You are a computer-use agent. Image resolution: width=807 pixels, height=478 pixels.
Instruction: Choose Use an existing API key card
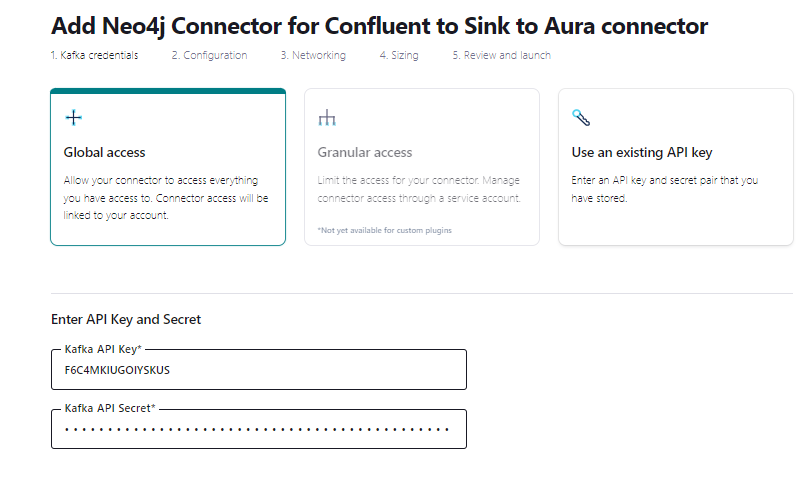tap(675, 167)
